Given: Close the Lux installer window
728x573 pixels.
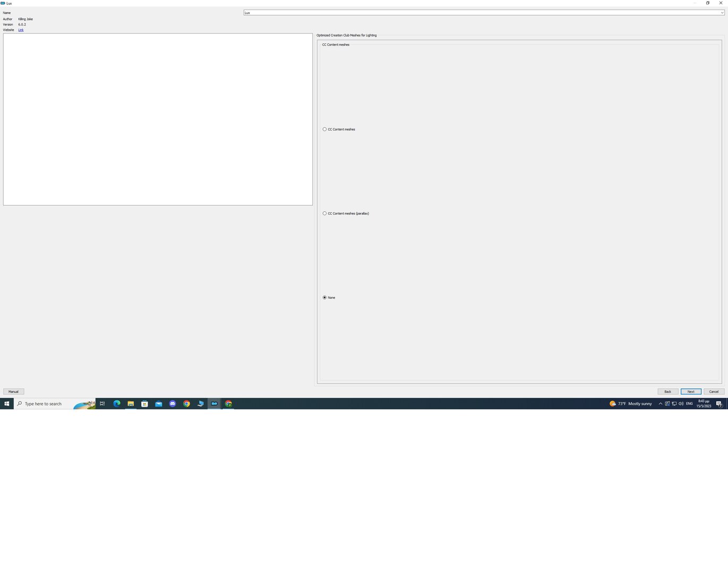Looking at the screenshot, I should click(721, 3).
